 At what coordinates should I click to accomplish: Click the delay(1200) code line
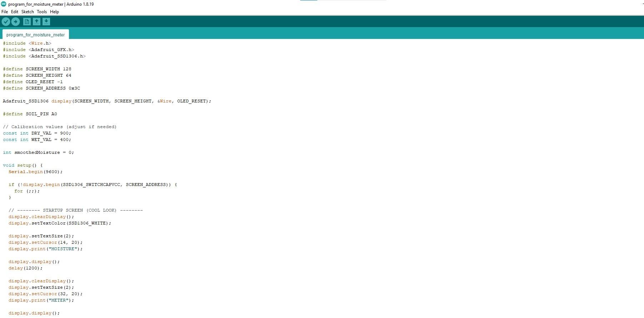25,268
